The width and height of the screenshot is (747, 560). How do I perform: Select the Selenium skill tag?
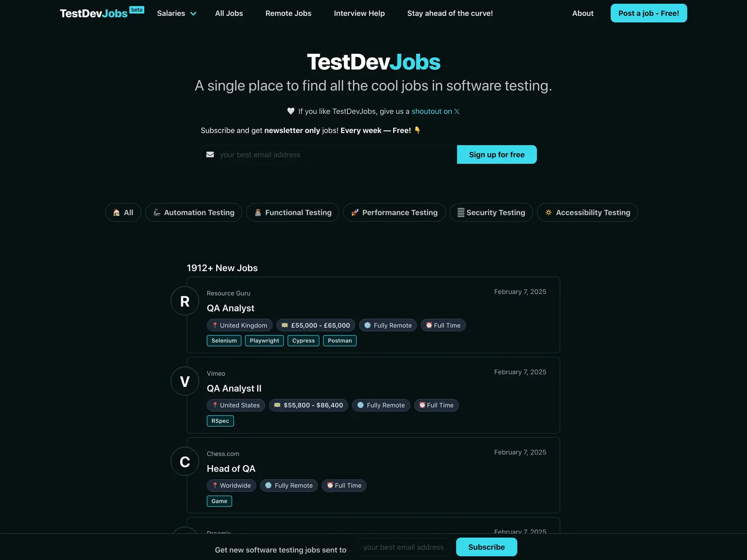coord(224,341)
